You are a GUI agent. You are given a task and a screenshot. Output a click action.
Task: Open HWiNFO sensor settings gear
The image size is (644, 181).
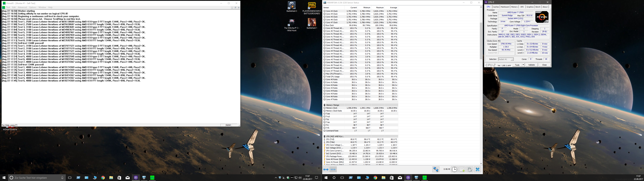pos(470,169)
